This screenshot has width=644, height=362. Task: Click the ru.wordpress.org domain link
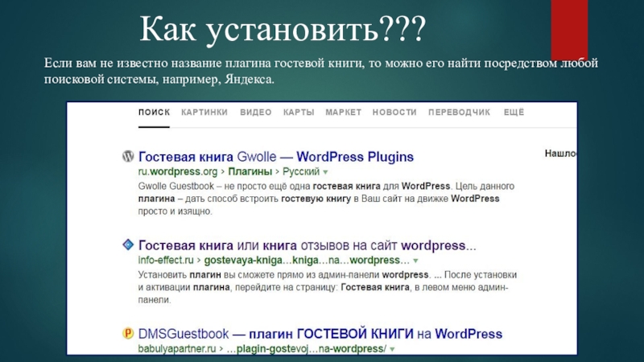(x=178, y=171)
